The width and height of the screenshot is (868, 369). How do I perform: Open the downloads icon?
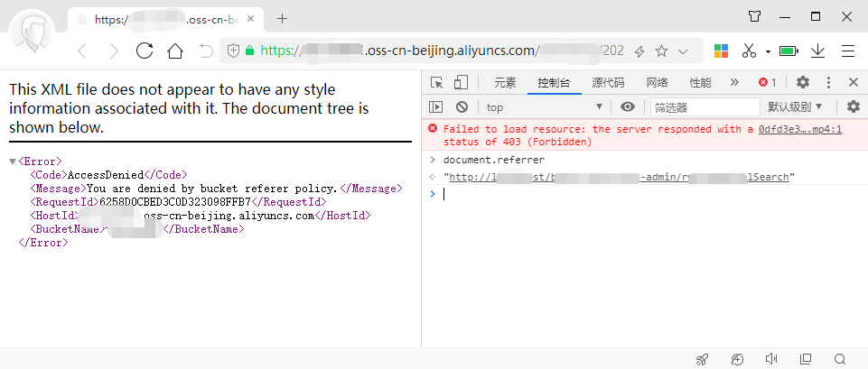[817, 51]
